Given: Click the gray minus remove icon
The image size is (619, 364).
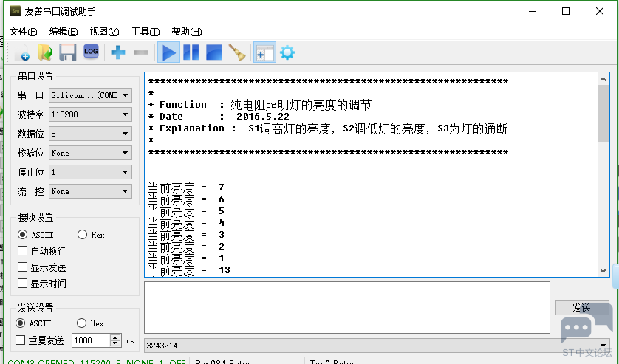Looking at the screenshot, I should pyautogui.click(x=141, y=52).
